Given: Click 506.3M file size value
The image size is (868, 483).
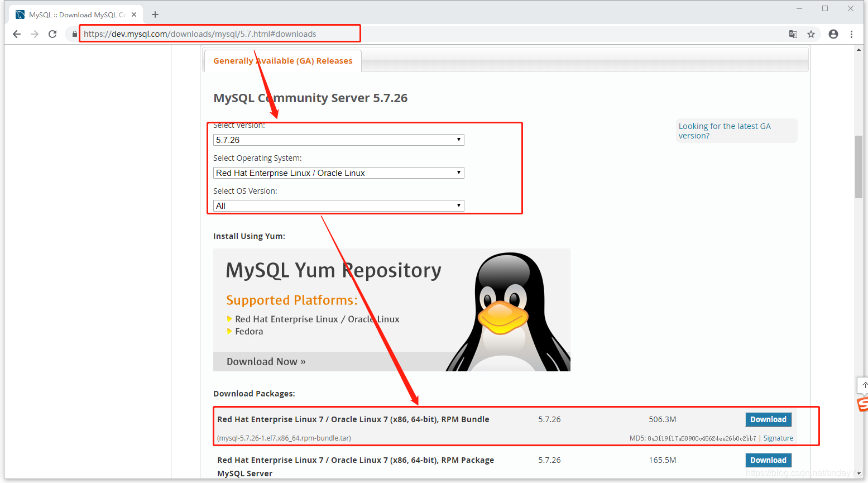Looking at the screenshot, I should tap(663, 419).
